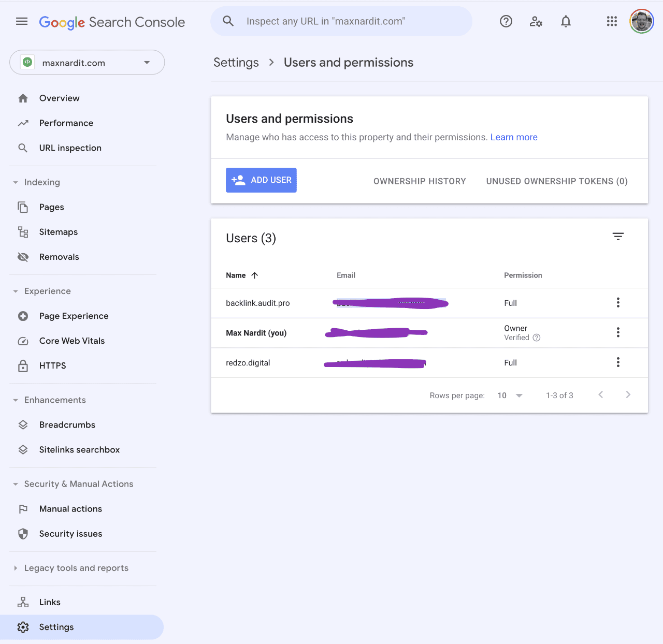Open Manual actions page
The image size is (663, 644).
70,509
